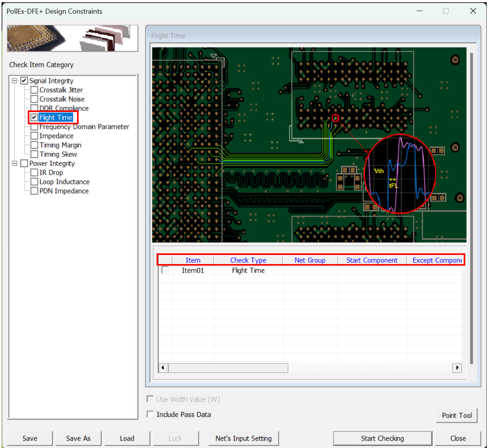Screen dimensions: 488x448
Task: Enable the Crosstalk Jitter checkbox
Action: coord(34,90)
